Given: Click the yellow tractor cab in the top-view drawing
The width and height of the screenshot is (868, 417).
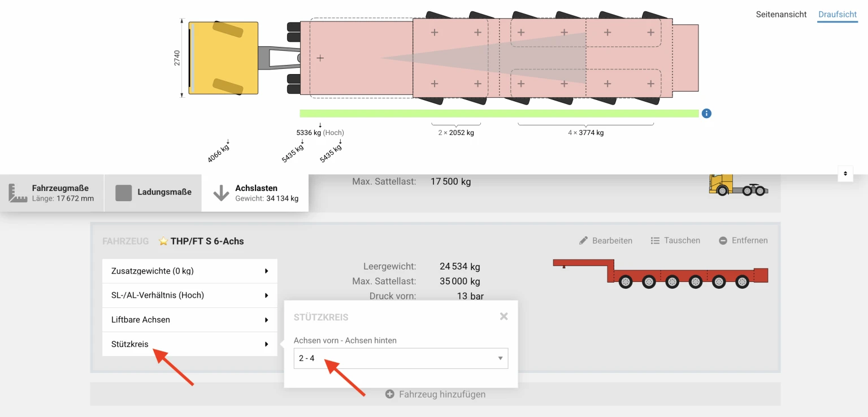Looking at the screenshot, I should coord(223,58).
